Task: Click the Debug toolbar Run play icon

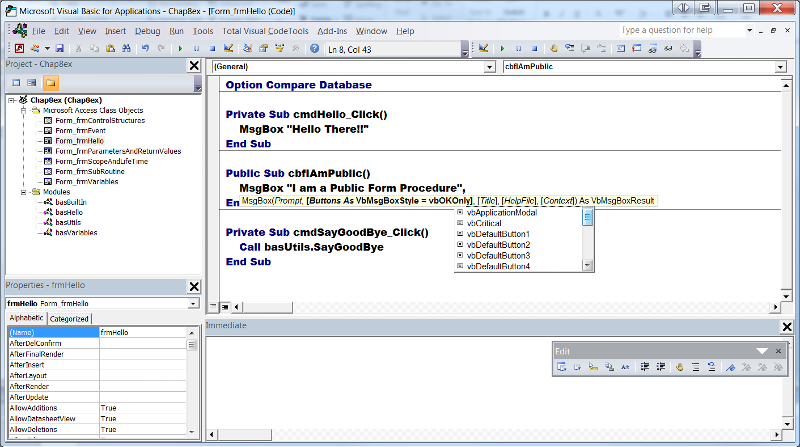Action: (x=502, y=48)
